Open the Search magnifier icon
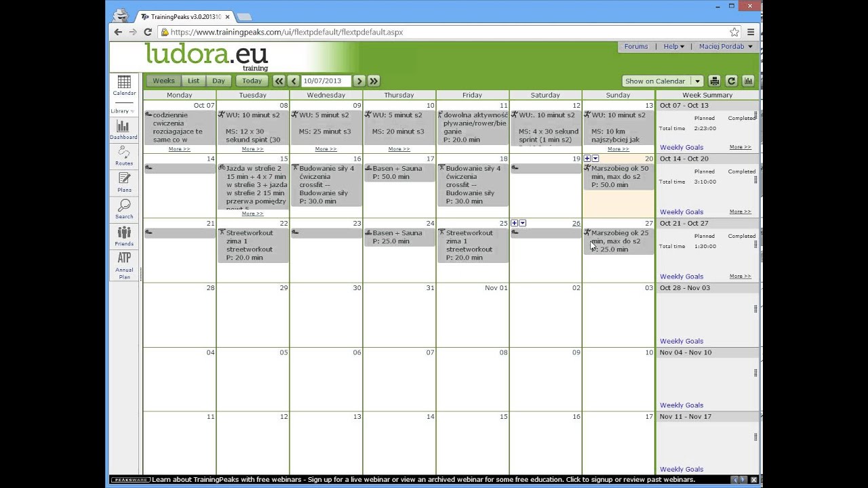 coord(124,209)
